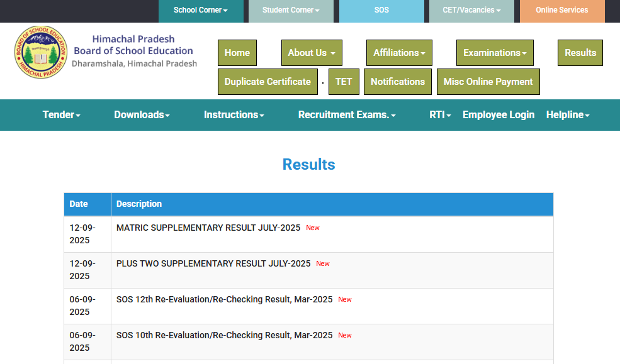Click New badge beside SOS 12th result
The height and width of the screenshot is (364, 620).
[345, 300]
